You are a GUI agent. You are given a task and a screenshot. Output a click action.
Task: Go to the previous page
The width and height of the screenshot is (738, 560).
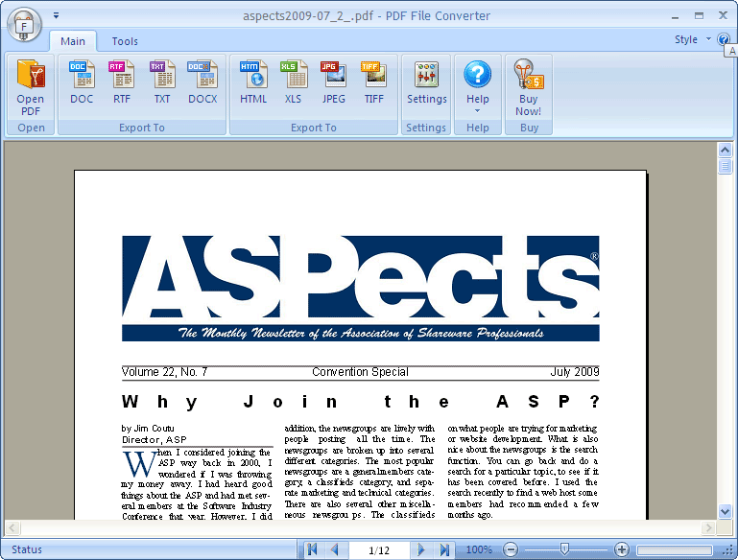[x=335, y=549]
